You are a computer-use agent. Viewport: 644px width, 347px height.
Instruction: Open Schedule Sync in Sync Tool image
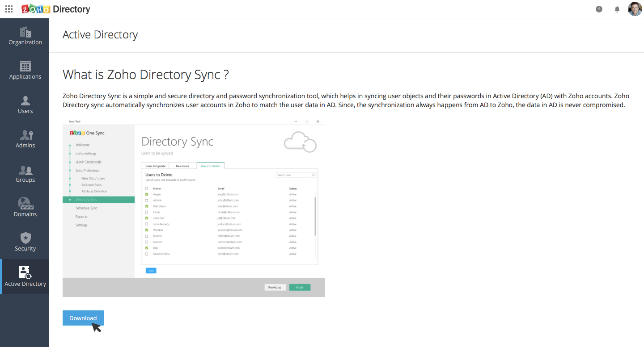pos(86,208)
